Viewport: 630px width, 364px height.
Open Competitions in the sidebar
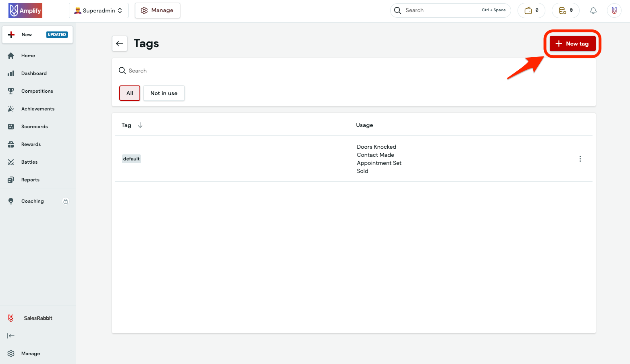pyautogui.click(x=37, y=91)
